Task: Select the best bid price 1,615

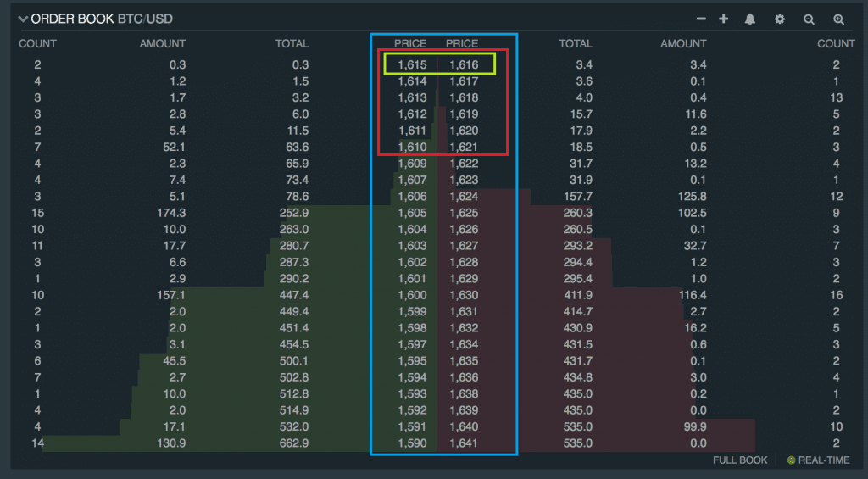Action: (x=412, y=65)
